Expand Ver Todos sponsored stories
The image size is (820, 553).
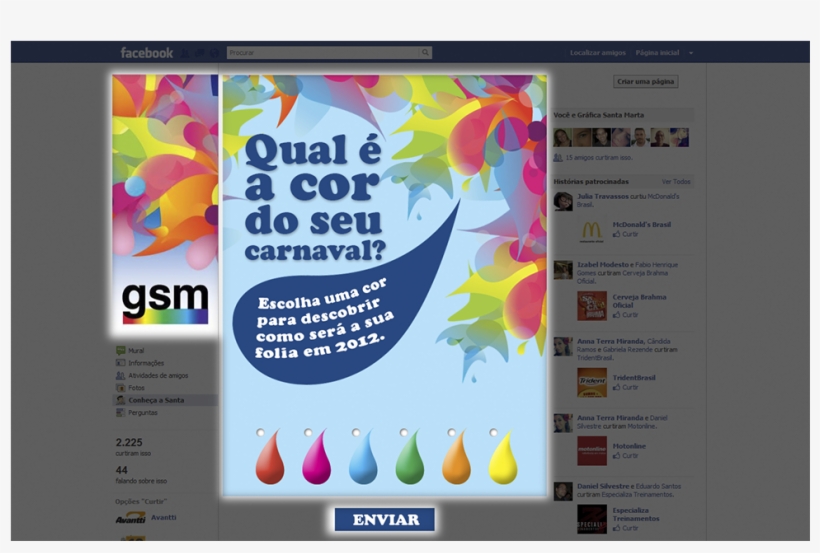pos(676,182)
